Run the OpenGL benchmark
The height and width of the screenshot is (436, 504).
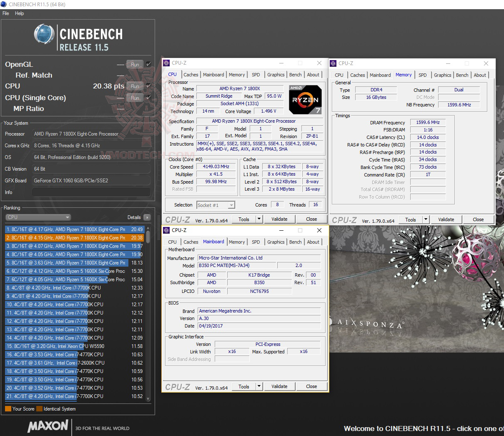coord(135,64)
